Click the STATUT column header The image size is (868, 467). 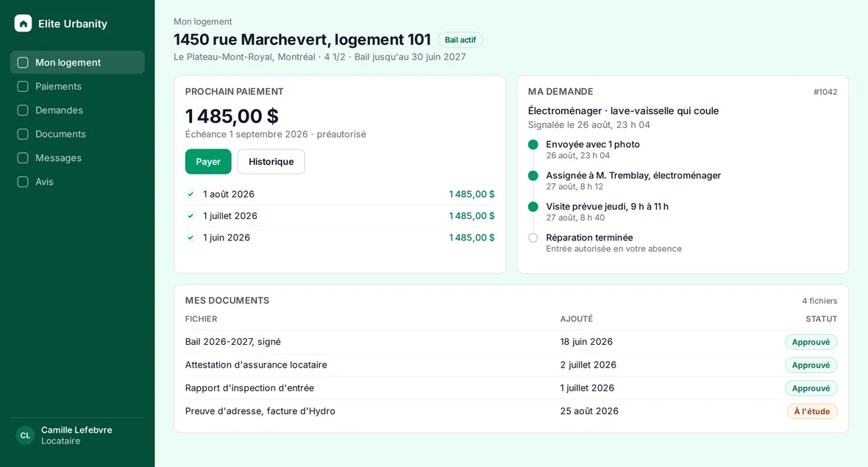point(822,318)
